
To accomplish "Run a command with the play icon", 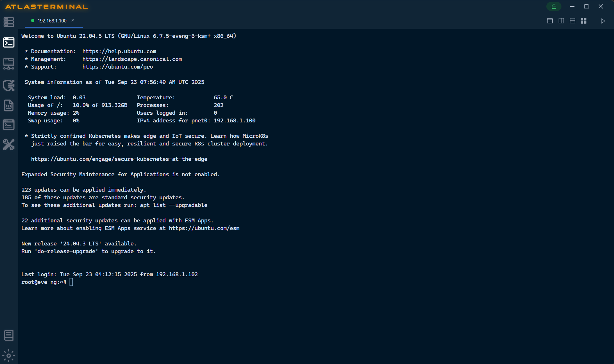I will pyautogui.click(x=602, y=21).
